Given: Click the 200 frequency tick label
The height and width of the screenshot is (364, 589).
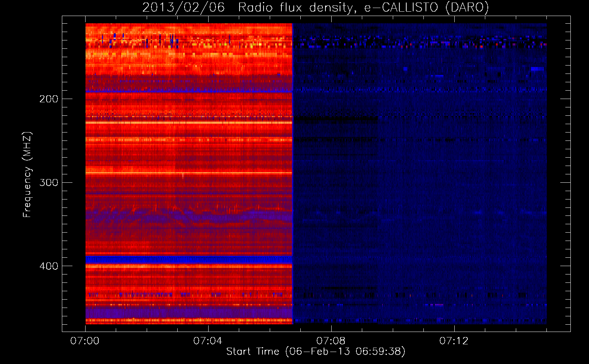Looking at the screenshot, I should (x=49, y=99).
